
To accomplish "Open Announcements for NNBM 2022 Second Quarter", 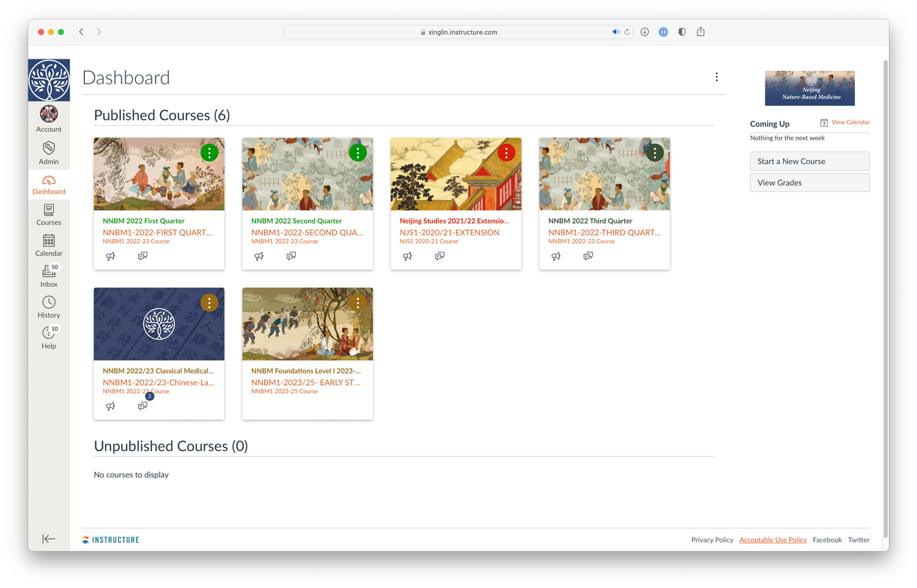I will click(259, 256).
